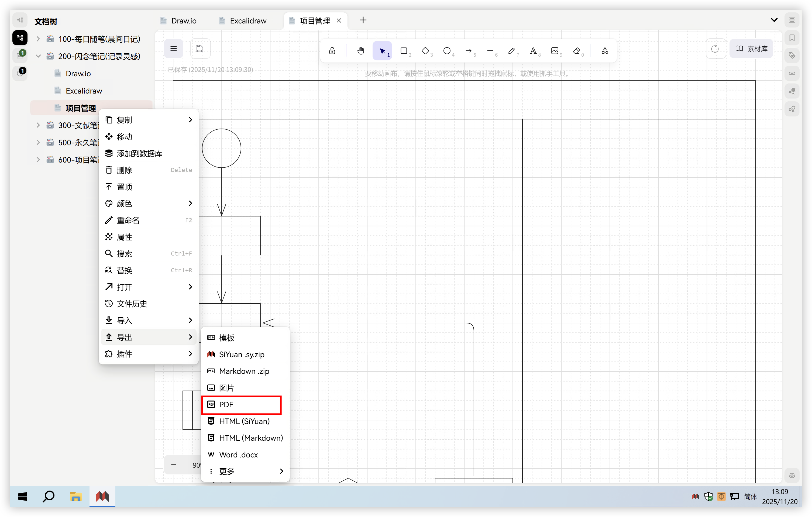Collapse the 200-闪念笔记 notebook

38,56
